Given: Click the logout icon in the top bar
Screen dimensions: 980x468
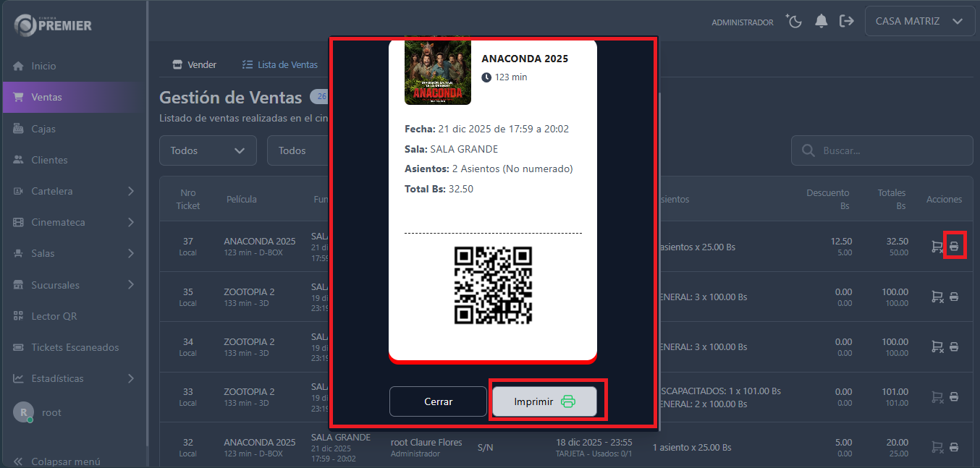Looking at the screenshot, I should tap(847, 21).
